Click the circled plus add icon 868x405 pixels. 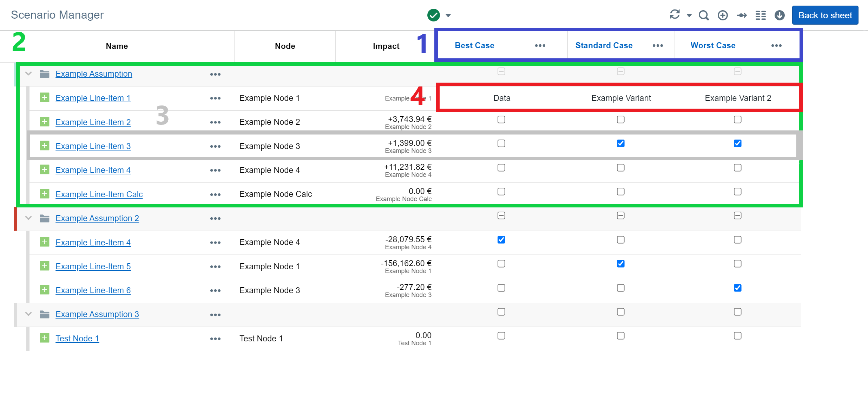[723, 15]
